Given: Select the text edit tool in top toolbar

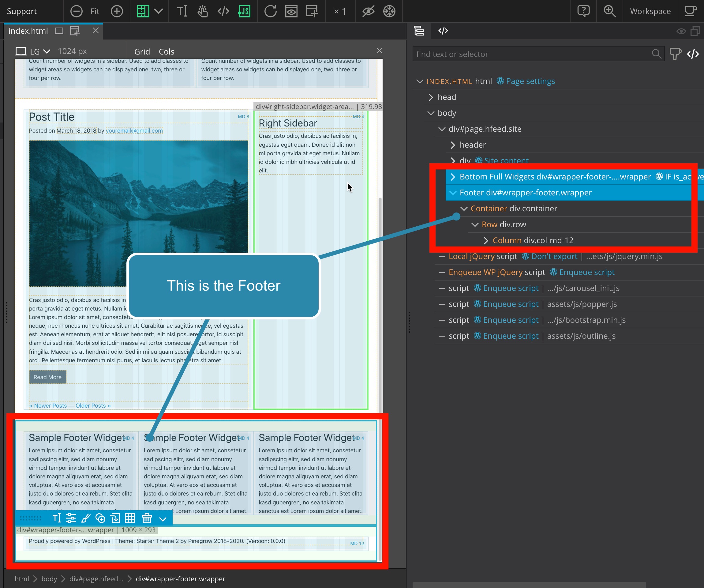Looking at the screenshot, I should tap(182, 11).
